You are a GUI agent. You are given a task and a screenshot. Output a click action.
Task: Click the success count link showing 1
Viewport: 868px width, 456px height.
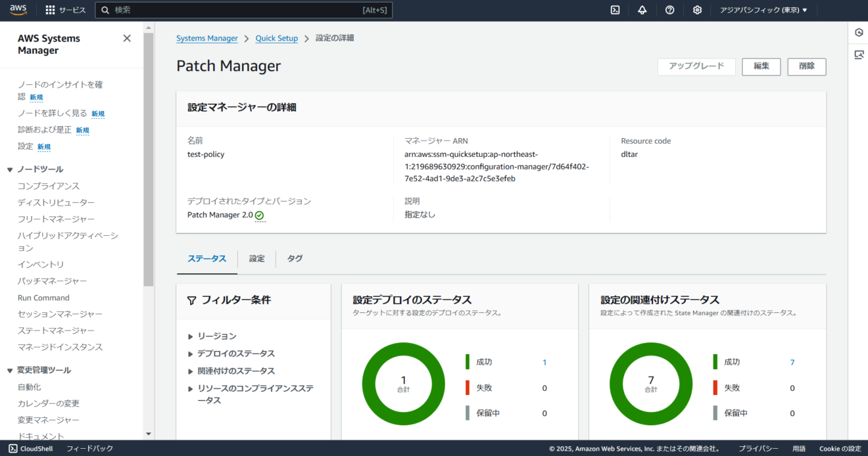pos(544,362)
